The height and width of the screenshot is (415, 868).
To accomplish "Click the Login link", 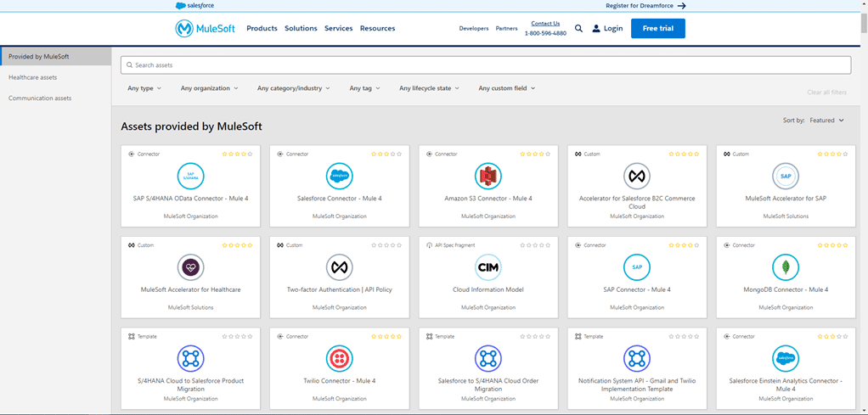I will (x=613, y=28).
